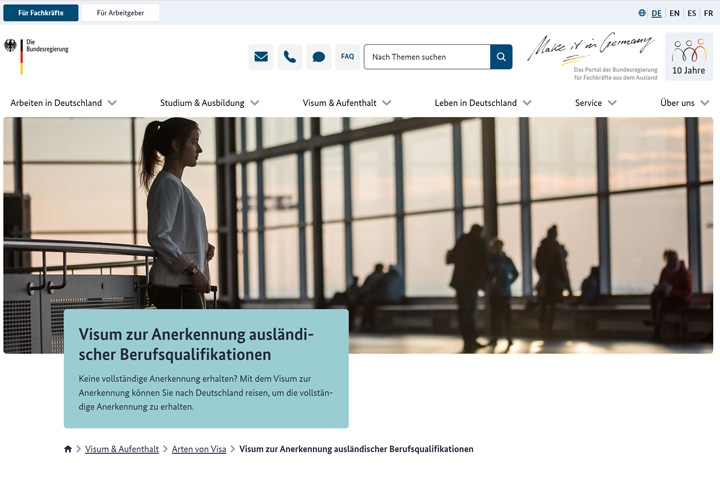Image resolution: width=720 pixels, height=480 pixels.
Task: Click the home icon in breadcrumb
Action: (68, 449)
